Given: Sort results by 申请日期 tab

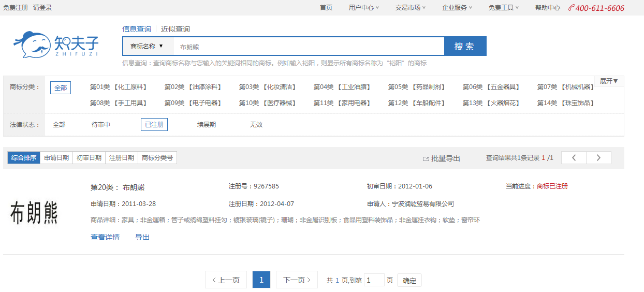Looking at the screenshot, I should pyautogui.click(x=56, y=158).
